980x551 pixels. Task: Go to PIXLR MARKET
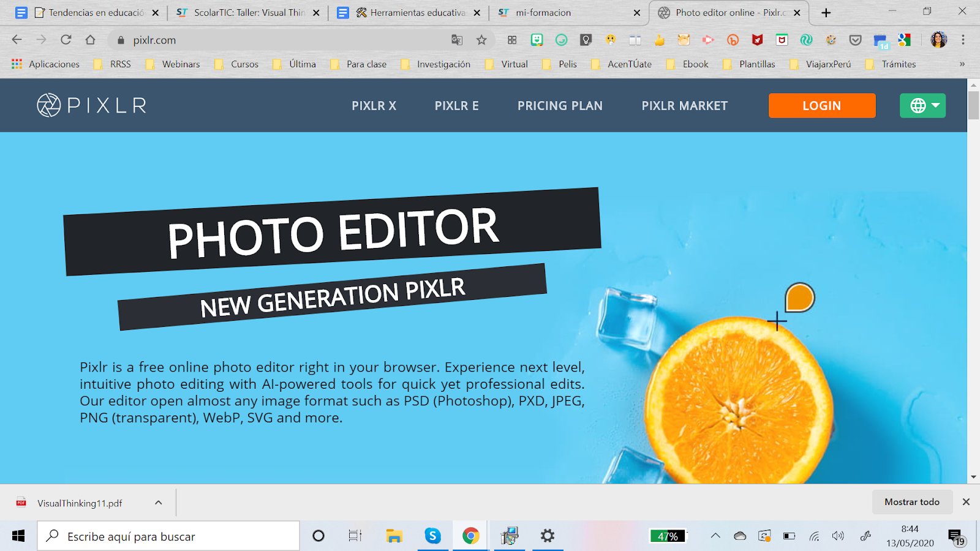[x=685, y=106]
